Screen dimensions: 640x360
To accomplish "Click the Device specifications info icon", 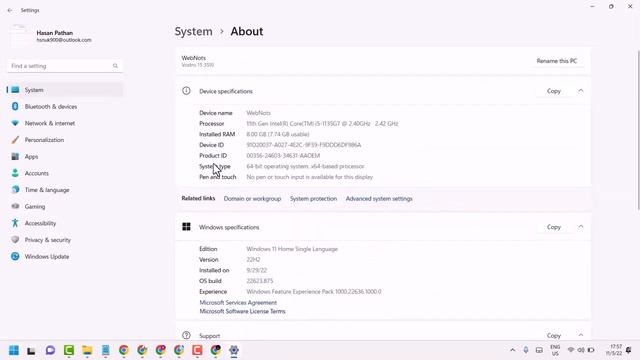I will tap(186, 91).
